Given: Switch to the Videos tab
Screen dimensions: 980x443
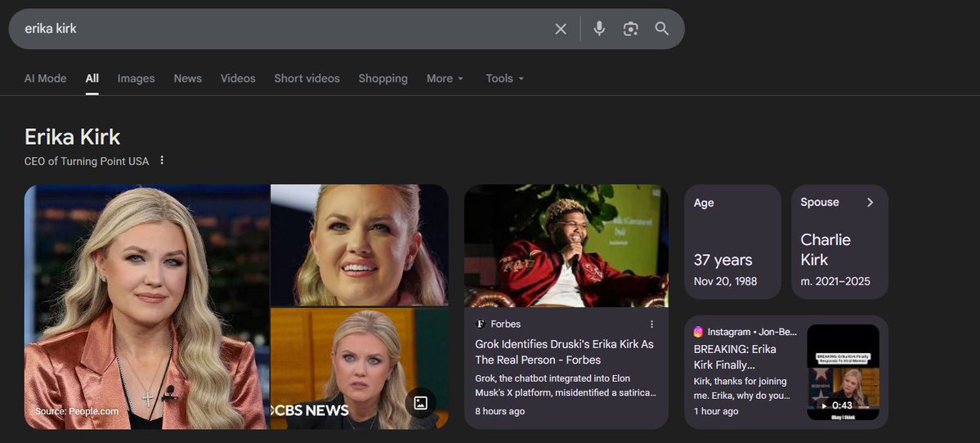Looking at the screenshot, I should click(x=238, y=78).
